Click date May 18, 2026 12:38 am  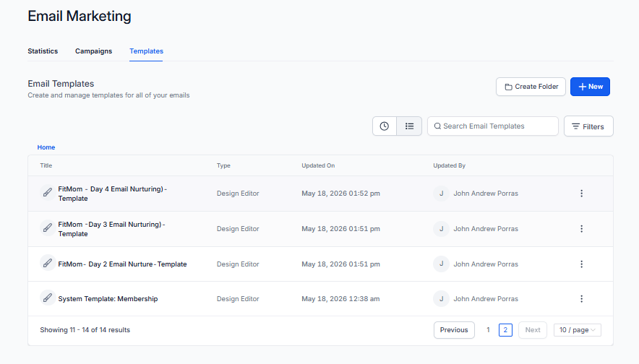point(340,299)
